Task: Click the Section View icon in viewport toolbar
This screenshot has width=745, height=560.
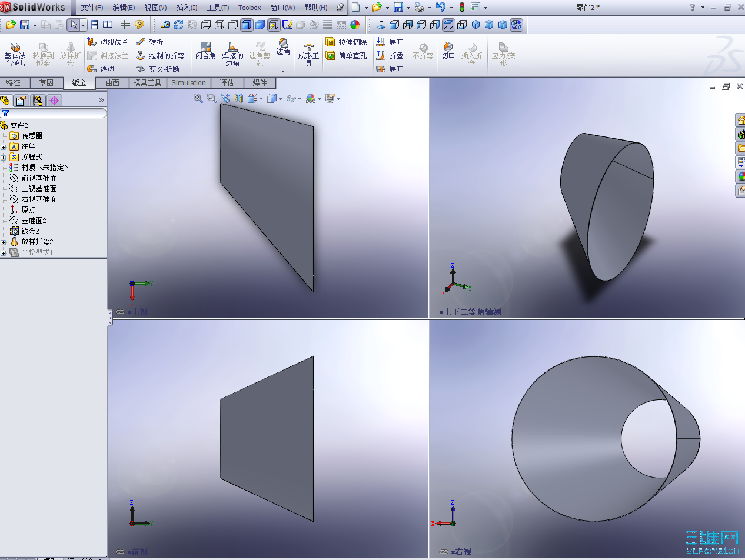Action: pyautogui.click(x=239, y=98)
